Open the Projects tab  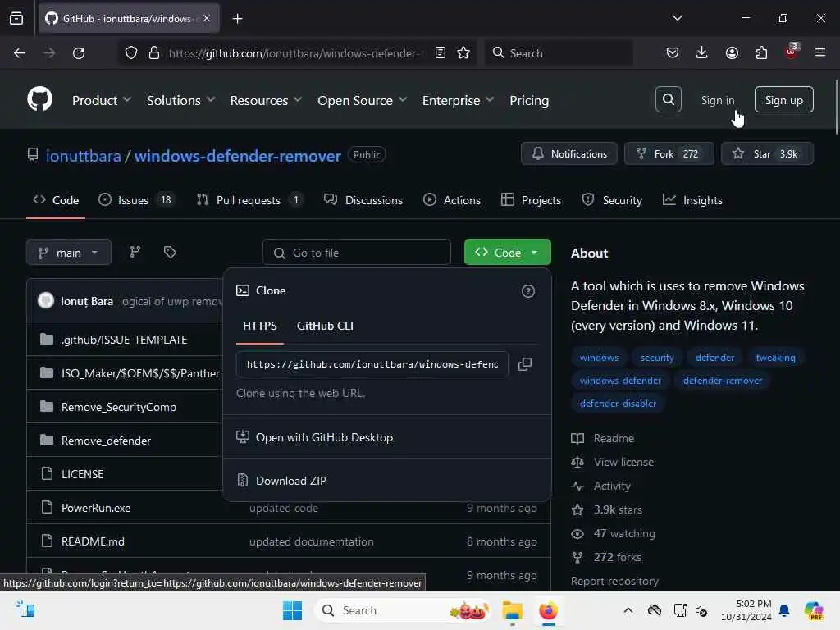pos(531,200)
